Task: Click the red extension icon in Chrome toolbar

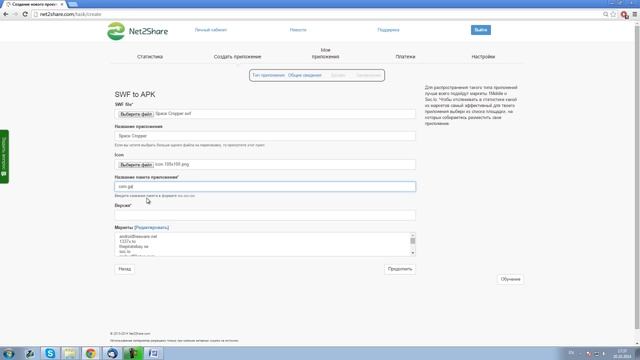Action: click(624, 15)
